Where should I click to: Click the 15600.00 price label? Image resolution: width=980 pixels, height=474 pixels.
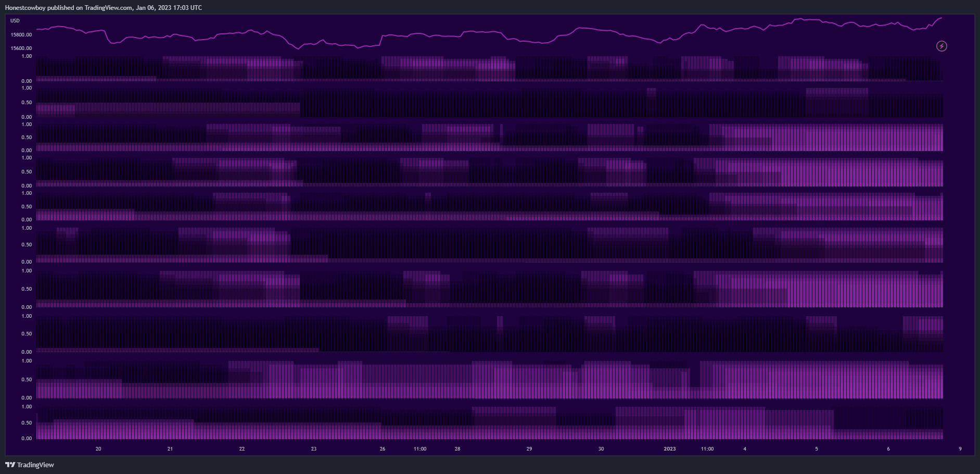coord(21,48)
